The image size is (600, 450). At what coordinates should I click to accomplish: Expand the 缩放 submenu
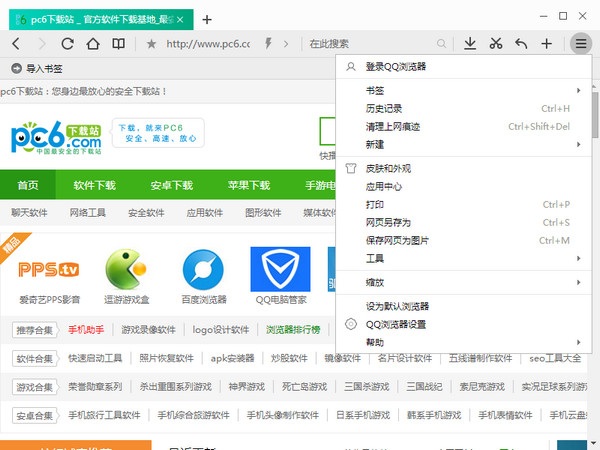464,283
